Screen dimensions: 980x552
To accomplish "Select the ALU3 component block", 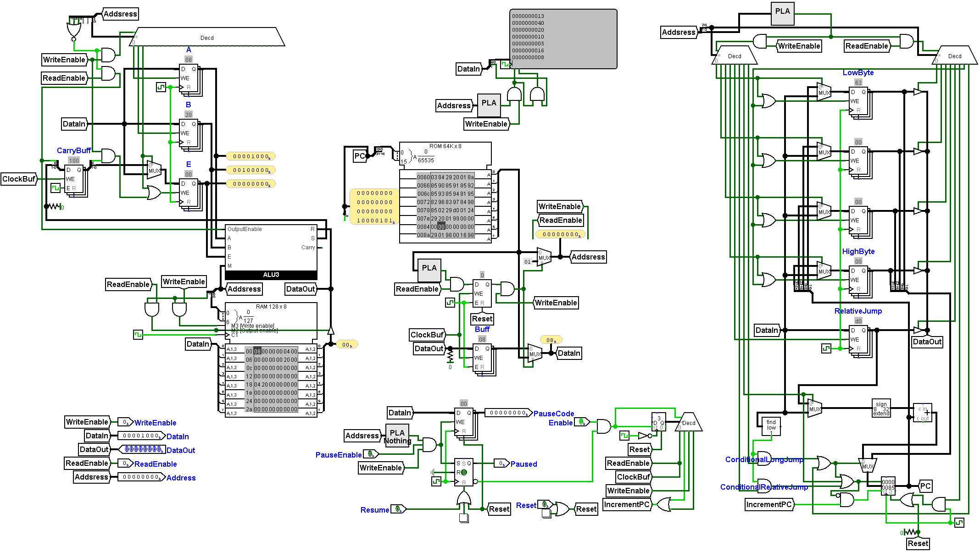I will coord(271,252).
